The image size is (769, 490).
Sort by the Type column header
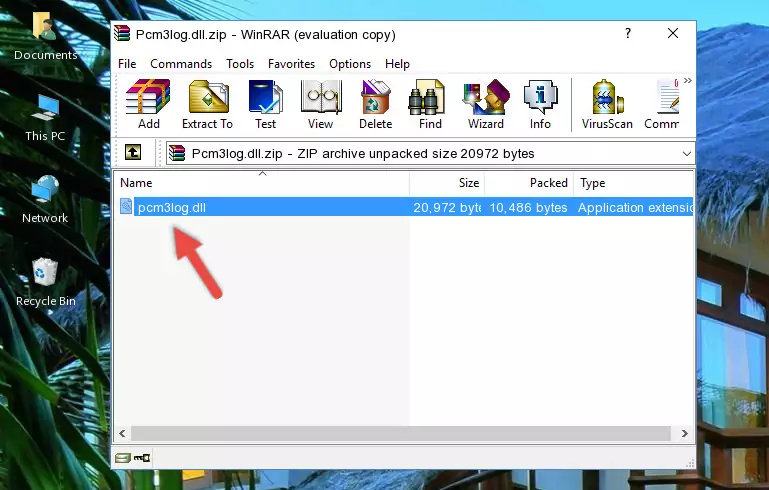pos(633,183)
